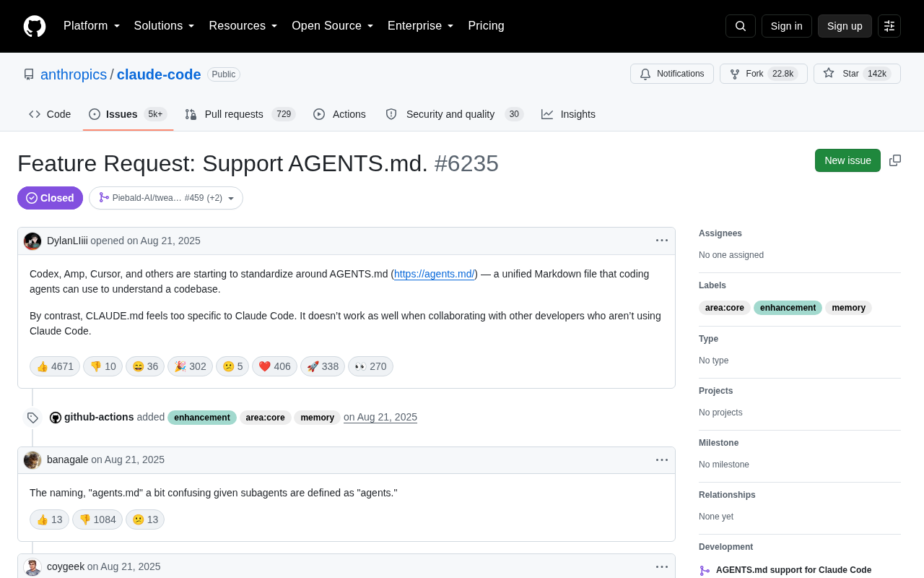Toggle thumbs up 4671 reaction
This screenshot has width=924, height=578.
point(55,366)
